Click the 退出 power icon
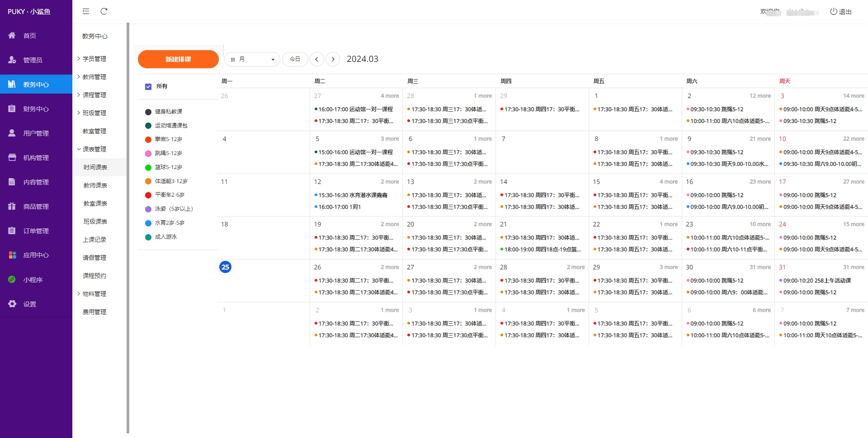The width and height of the screenshot is (868, 438). [x=833, y=12]
